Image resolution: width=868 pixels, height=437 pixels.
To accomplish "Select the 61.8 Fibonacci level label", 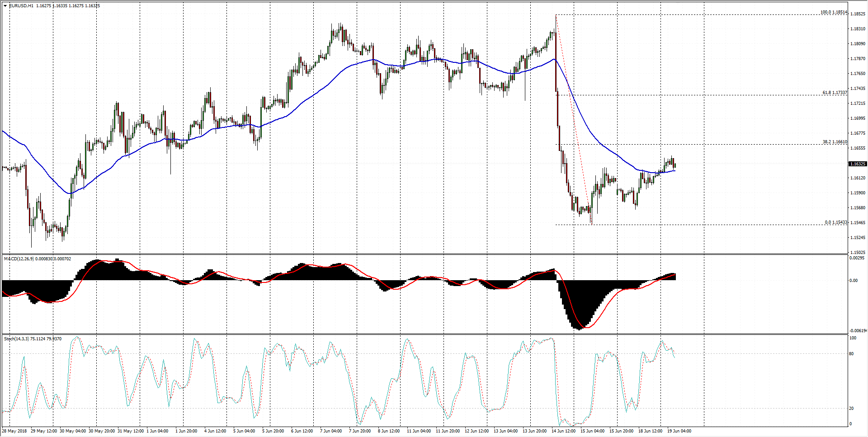I will [x=834, y=93].
